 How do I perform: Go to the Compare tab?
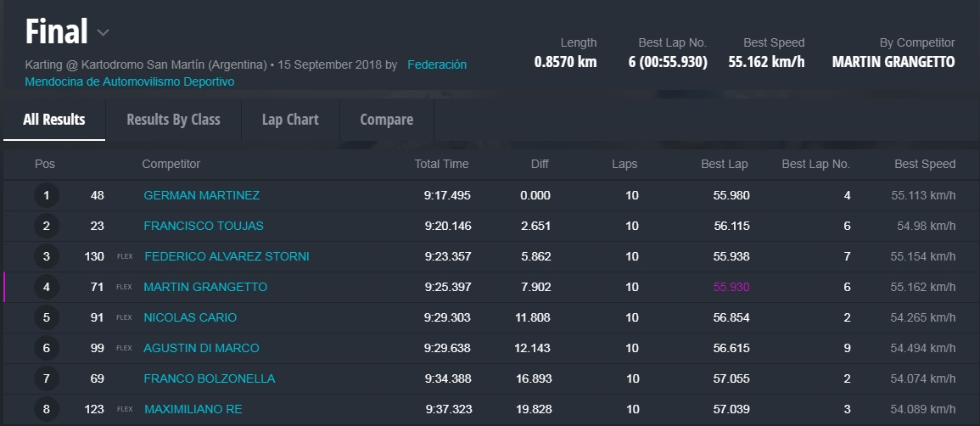(386, 120)
